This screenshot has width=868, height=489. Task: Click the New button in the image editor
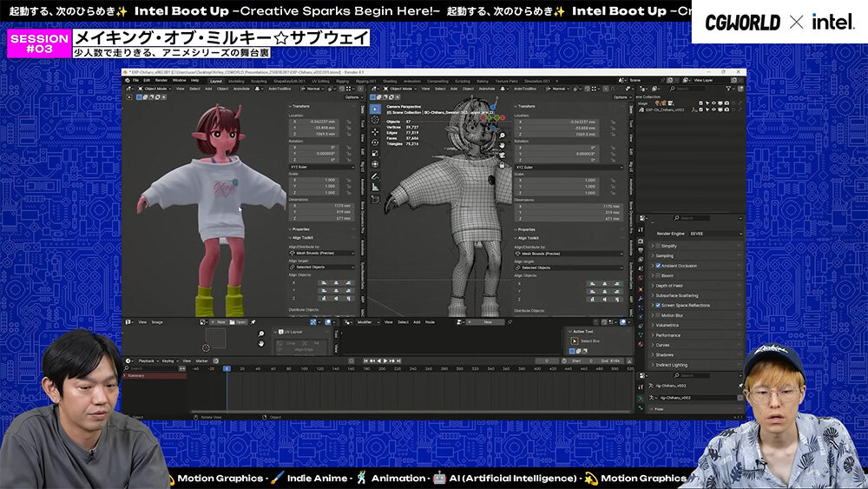[219, 321]
